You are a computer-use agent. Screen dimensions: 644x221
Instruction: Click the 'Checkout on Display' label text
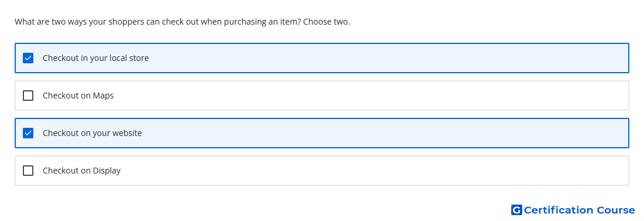(82, 171)
